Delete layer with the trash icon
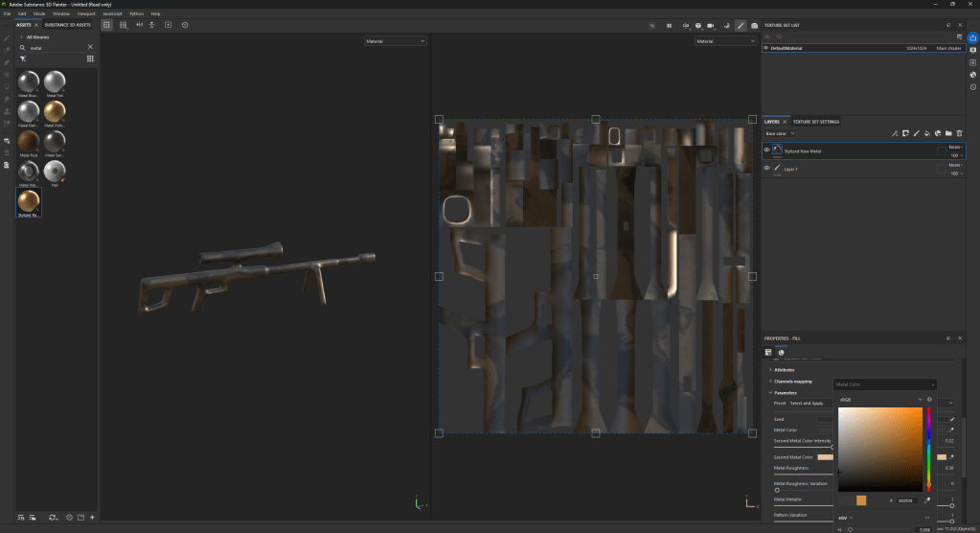The width and height of the screenshot is (980, 533). click(959, 133)
